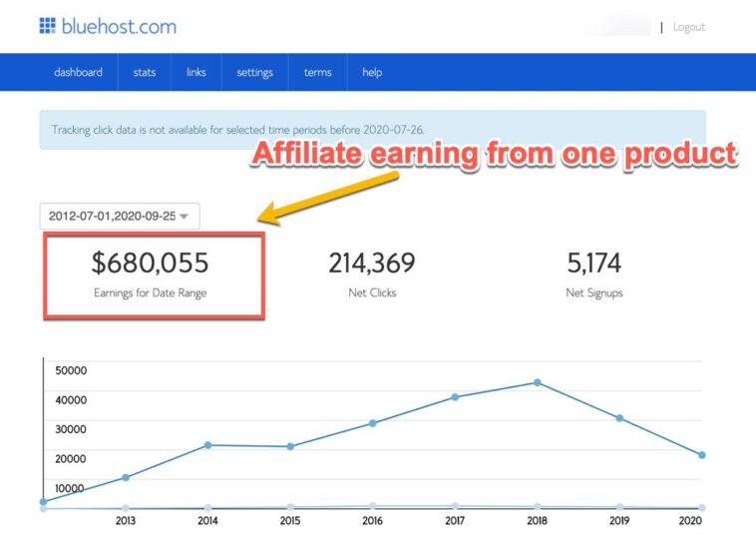
Task: Select the 214,369 Net Clicks stat
Action: point(371,264)
